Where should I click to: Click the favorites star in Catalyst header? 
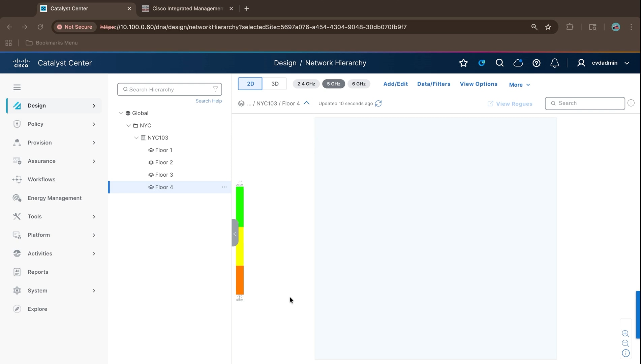click(x=463, y=63)
